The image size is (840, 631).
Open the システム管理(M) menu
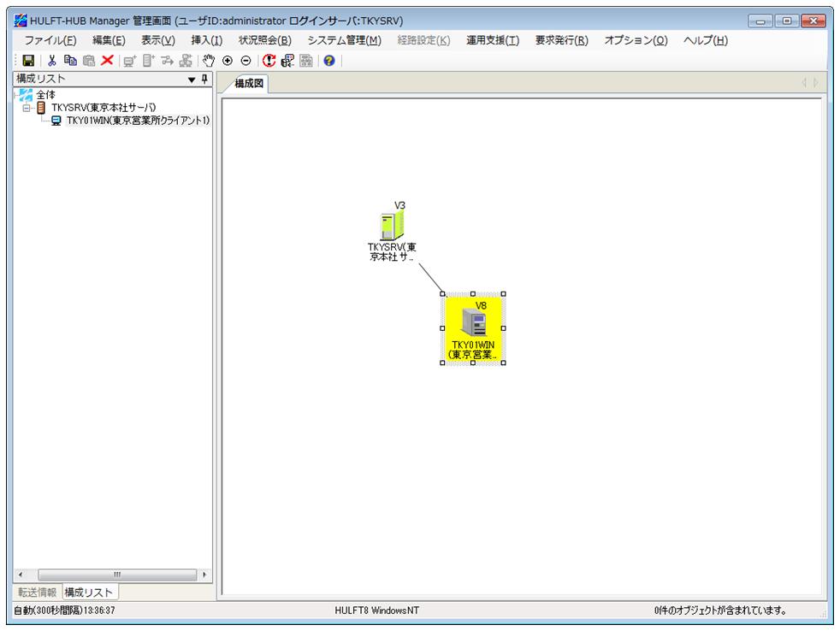coord(345,40)
